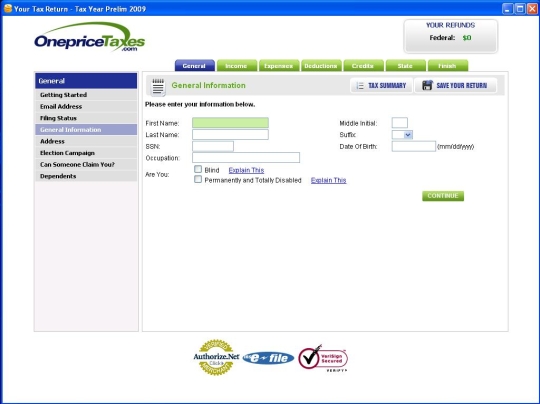Open the Expenses tab
Image resolution: width=540 pixels, height=404 pixels.
[279, 65]
